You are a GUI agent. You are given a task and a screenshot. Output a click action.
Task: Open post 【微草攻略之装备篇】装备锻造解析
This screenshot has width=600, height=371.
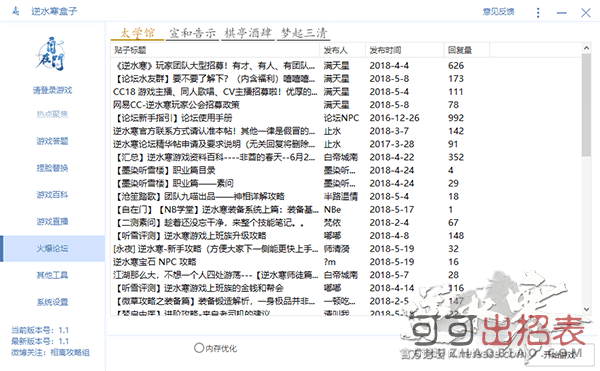point(215,301)
